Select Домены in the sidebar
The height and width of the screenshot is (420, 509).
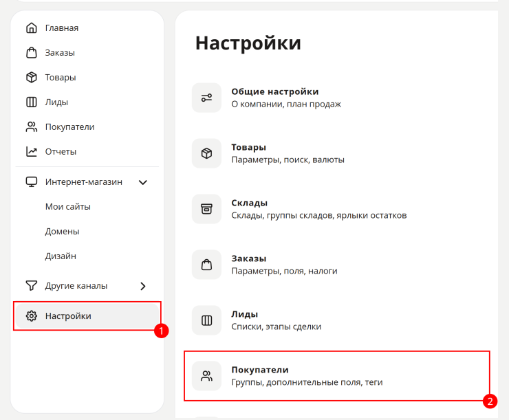click(62, 231)
